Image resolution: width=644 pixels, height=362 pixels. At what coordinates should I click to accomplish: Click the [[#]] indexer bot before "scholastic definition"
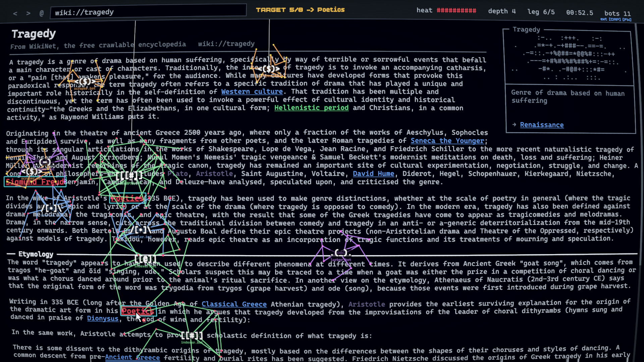[192, 335]
